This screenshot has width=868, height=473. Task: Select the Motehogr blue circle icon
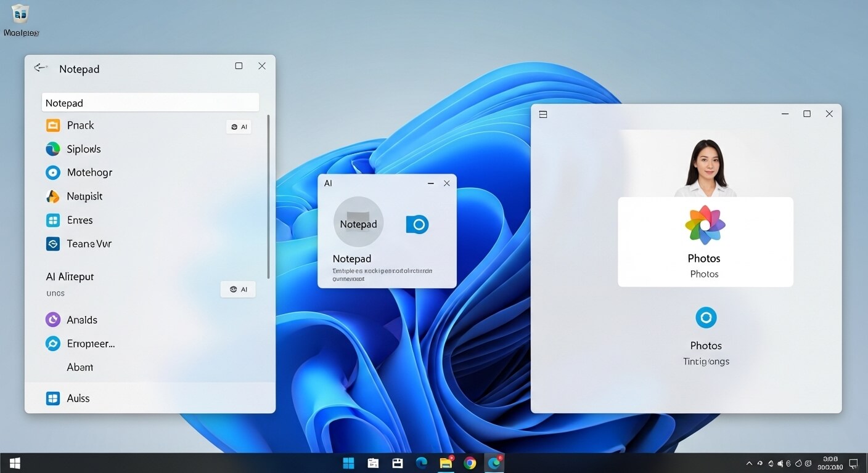point(52,172)
